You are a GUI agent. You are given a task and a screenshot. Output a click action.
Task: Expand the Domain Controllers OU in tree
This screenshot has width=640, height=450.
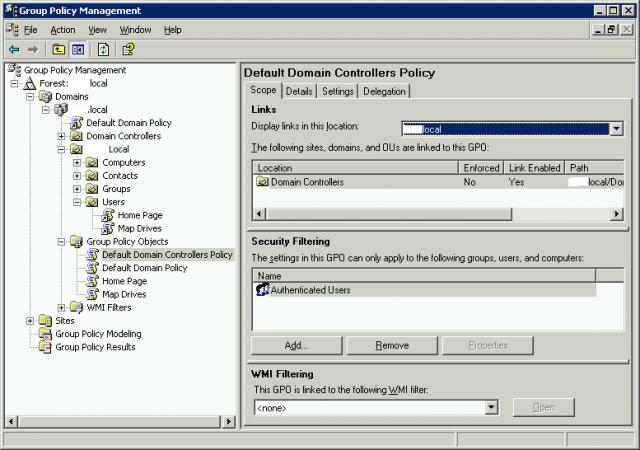tap(61, 136)
